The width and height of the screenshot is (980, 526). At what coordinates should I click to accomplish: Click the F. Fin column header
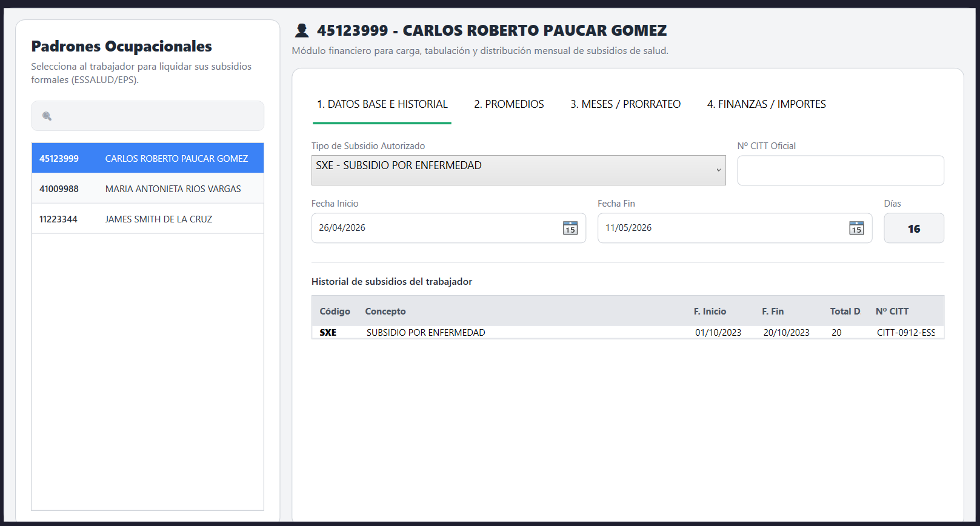[x=773, y=311]
